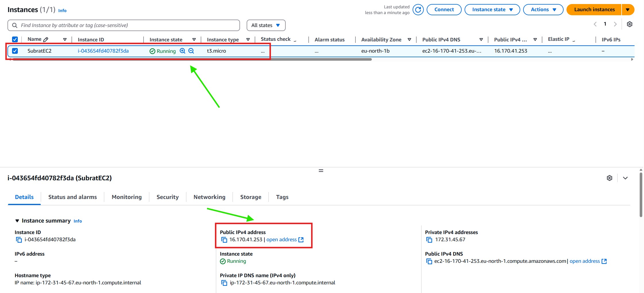Copy the Instance ID in summary
This screenshot has width=644, height=293.
click(x=19, y=240)
